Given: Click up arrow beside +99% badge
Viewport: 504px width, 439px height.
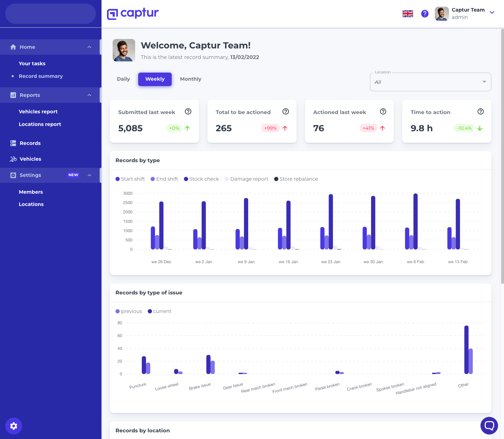Looking at the screenshot, I should pyautogui.click(x=285, y=128).
